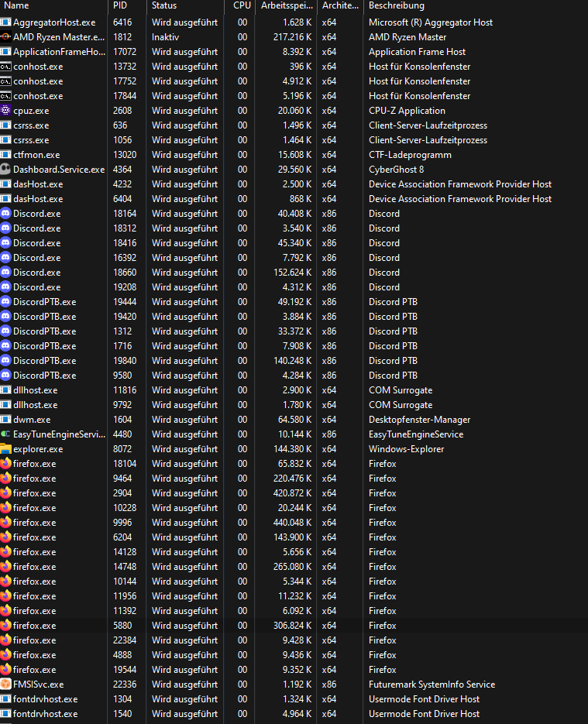The image size is (588, 724).
Task: Click the firefox.exe icon with PID 5880
Action: [x=5, y=626]
